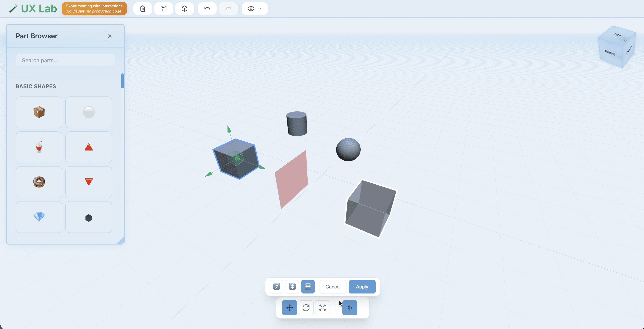Image resolution: width=644 pixels, height=329 pixels.
Task: Toggle the Mirror tool
Action: (349, 308)
